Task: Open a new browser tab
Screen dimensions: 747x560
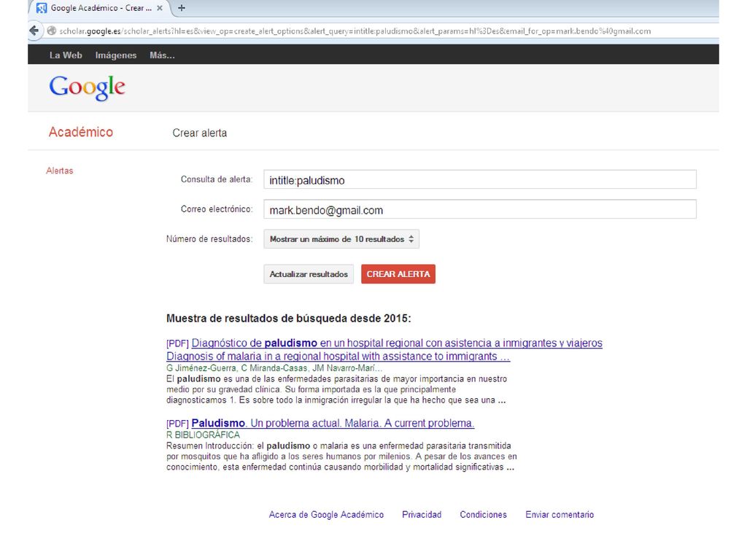Action: [182, 8]
